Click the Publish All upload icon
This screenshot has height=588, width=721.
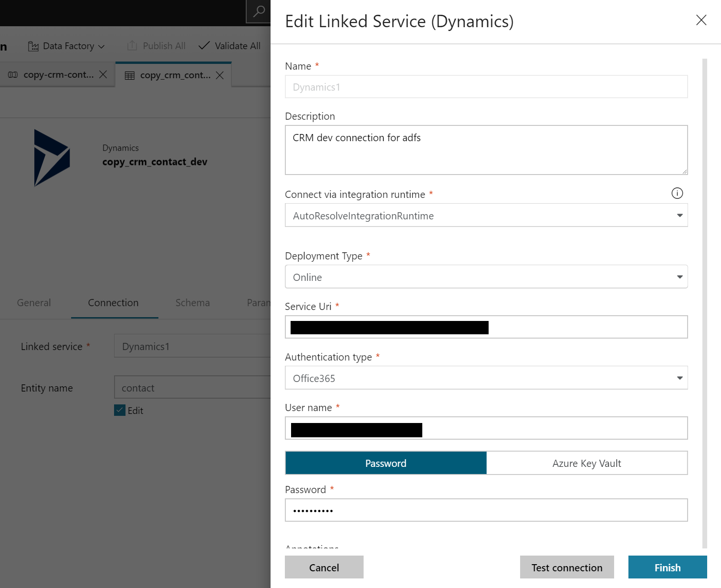(x=132, y=46)
